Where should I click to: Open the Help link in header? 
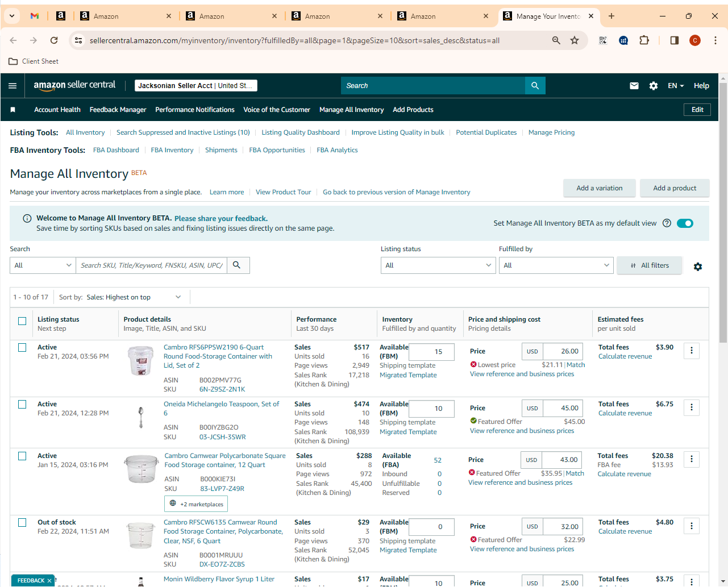[x=701, y=86]
